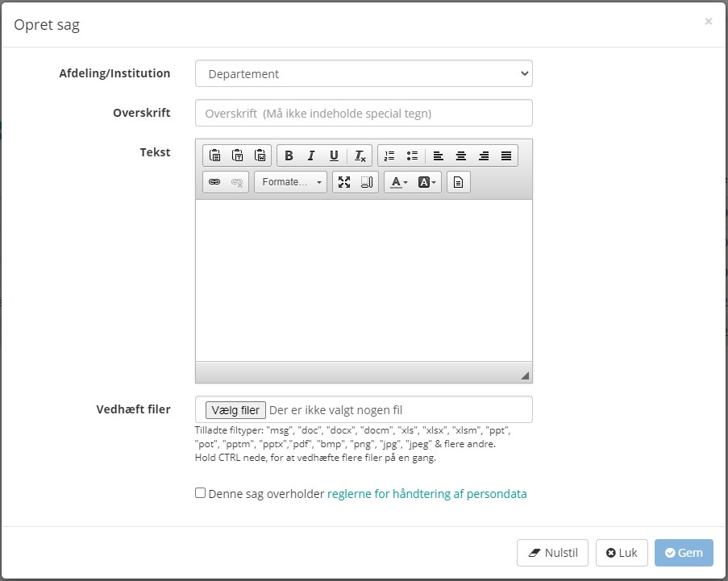Open the Afdeling/Institution dropdown
728x581 pixels.
click(x=364, y=73)
